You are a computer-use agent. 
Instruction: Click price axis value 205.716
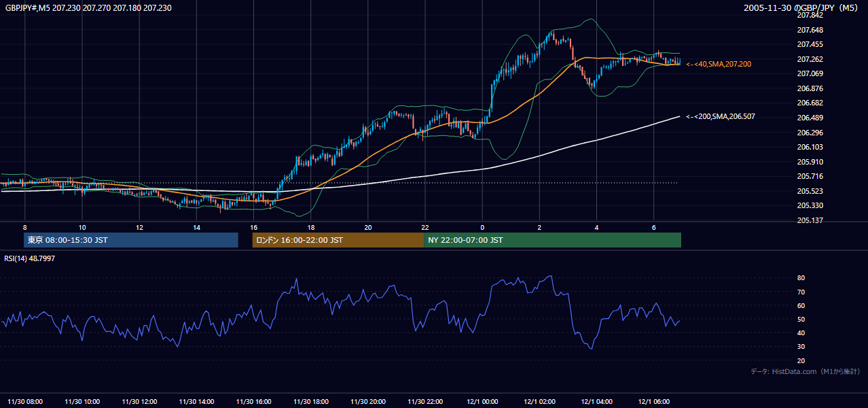pos(810,176)
